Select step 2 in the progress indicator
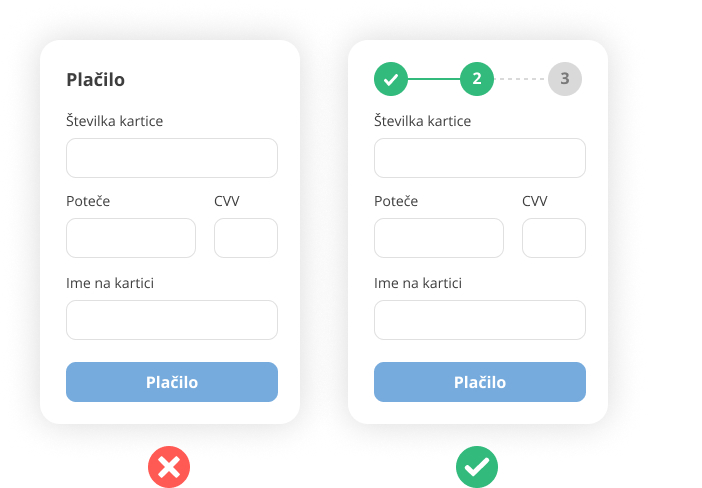 477,79
